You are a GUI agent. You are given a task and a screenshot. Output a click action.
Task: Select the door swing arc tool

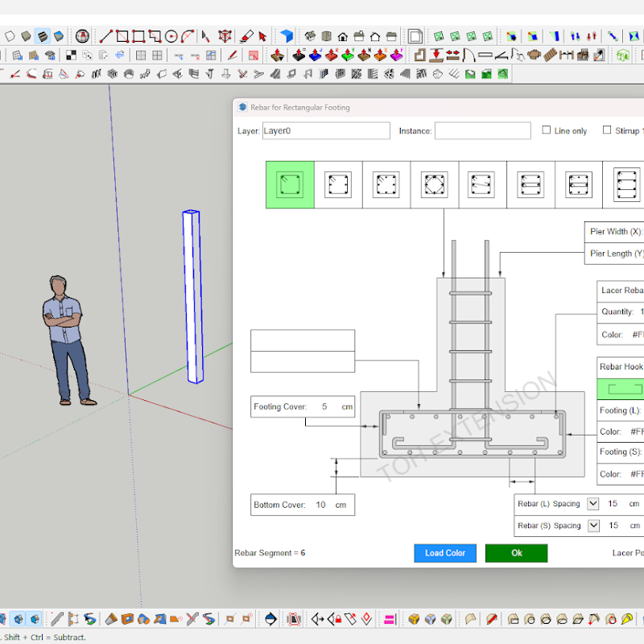pyautogui.click(x=469, y=55)
